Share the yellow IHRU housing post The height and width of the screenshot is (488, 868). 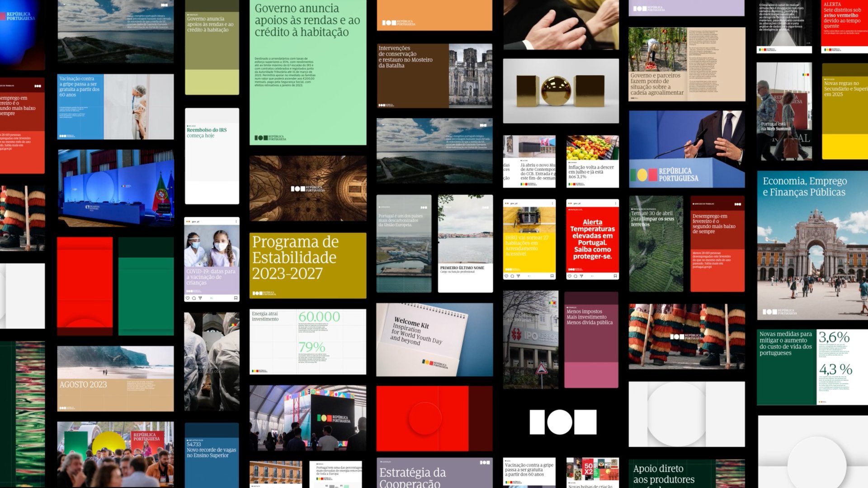pyautogui.click(x=518, y=276)
